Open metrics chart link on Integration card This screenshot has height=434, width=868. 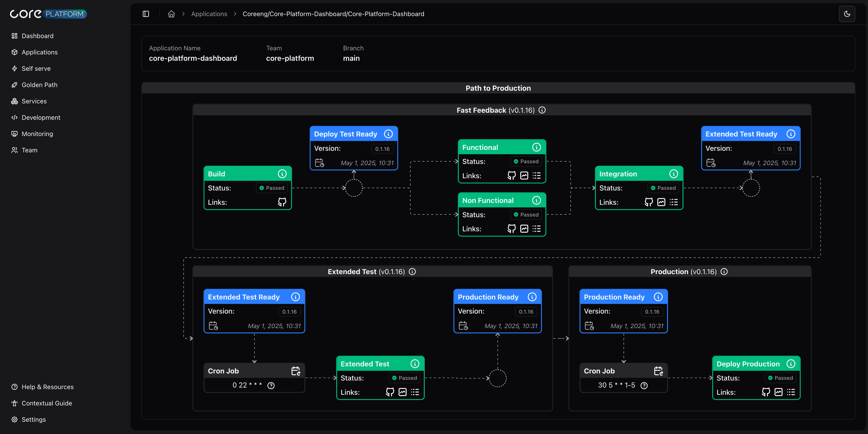[x=661, y=202]
